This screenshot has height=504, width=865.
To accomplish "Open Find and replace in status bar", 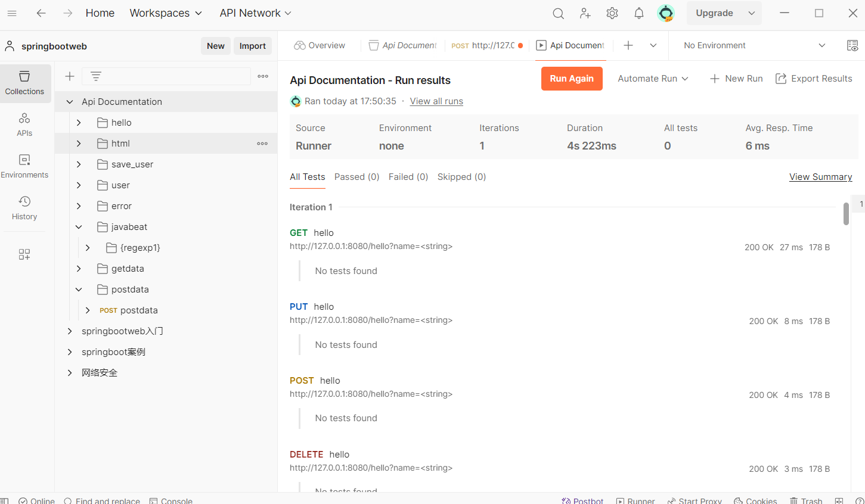I will [102, 500].
